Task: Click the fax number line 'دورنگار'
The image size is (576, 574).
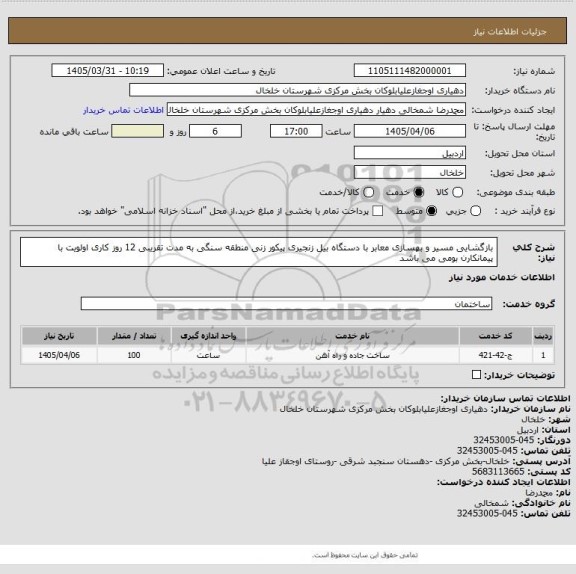Action: (522, 440)
